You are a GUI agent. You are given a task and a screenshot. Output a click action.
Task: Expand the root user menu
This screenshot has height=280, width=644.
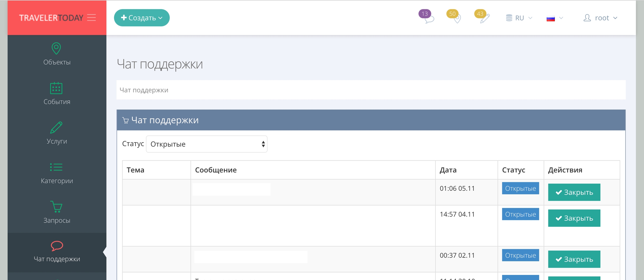(600, 18)
